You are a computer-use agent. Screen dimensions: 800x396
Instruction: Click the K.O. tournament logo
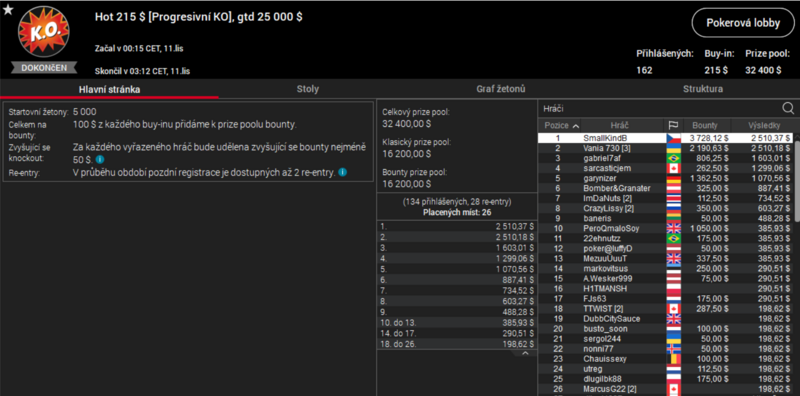[43, 33]
